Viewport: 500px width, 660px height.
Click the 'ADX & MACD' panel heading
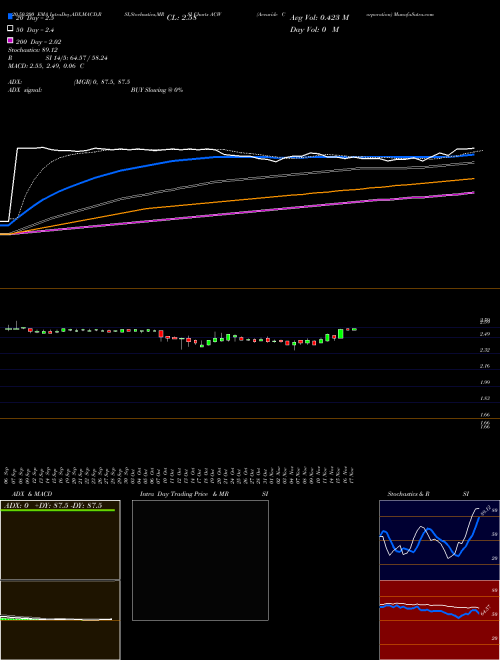pyautogui.click(x=32, y=494)
